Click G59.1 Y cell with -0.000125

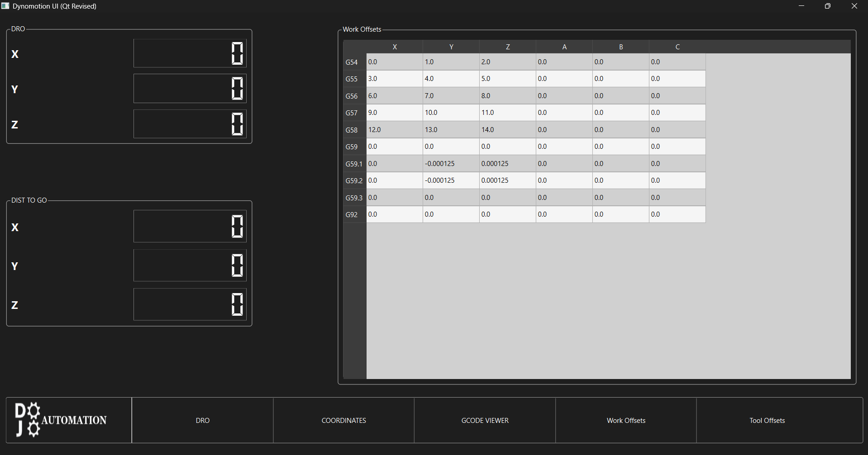click(451, 164)
